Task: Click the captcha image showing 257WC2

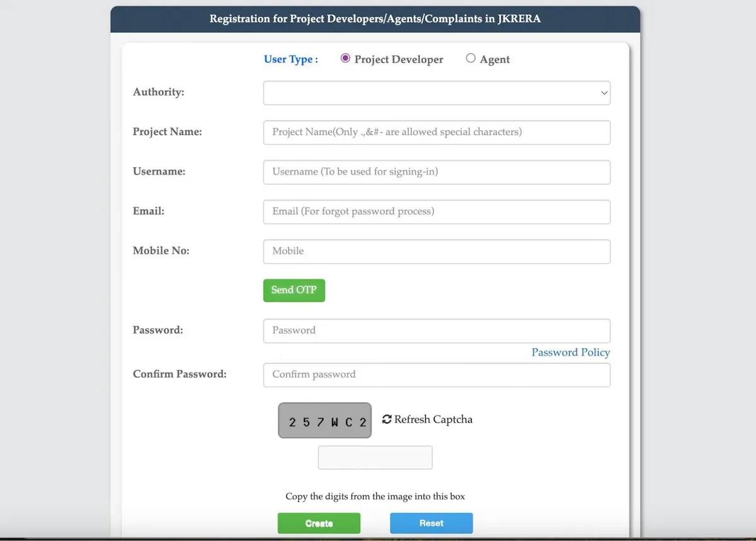Action: 325,421
